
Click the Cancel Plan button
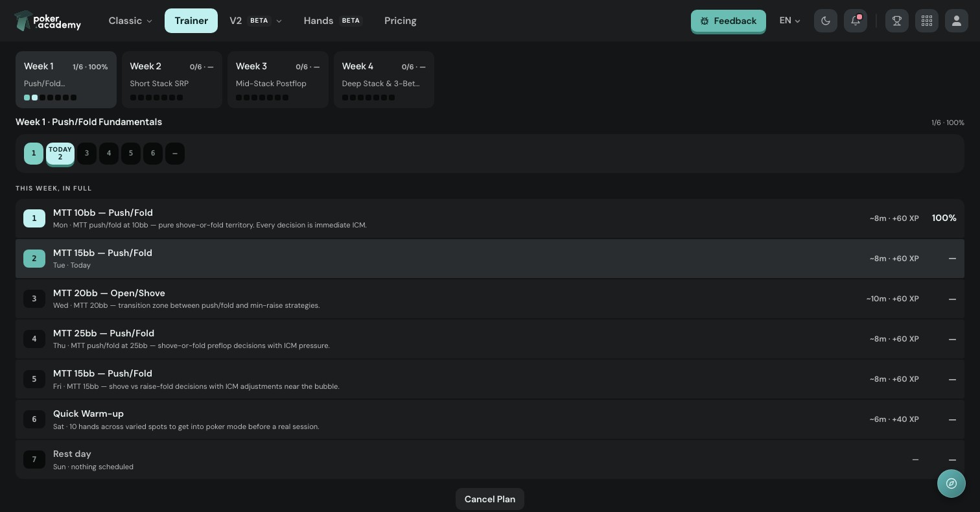490,499
